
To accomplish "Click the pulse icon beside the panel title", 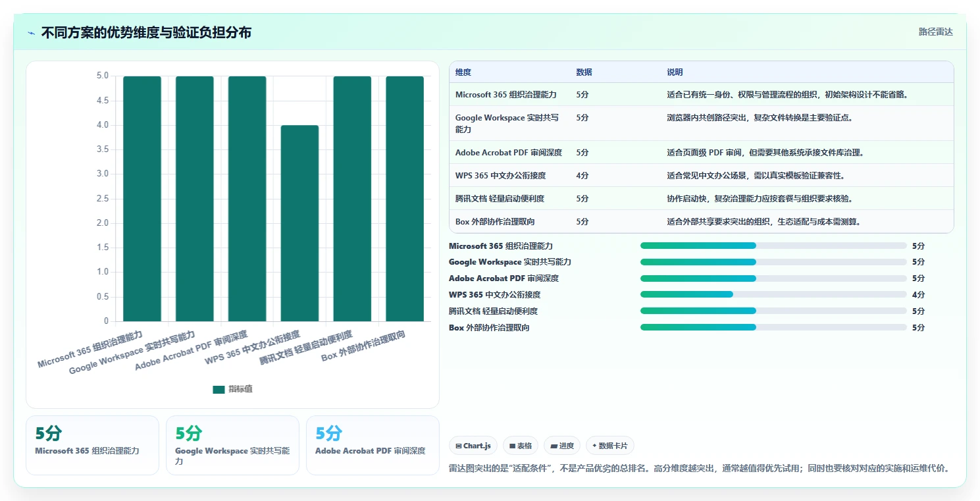I will (31, 32).
